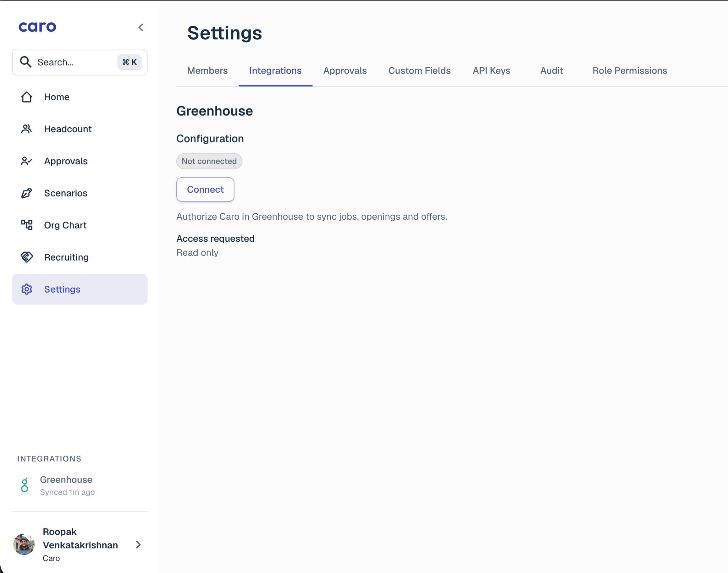Click the Settings gear icon
Viewport: 728px width, 573px height.
tap(27, 289)
